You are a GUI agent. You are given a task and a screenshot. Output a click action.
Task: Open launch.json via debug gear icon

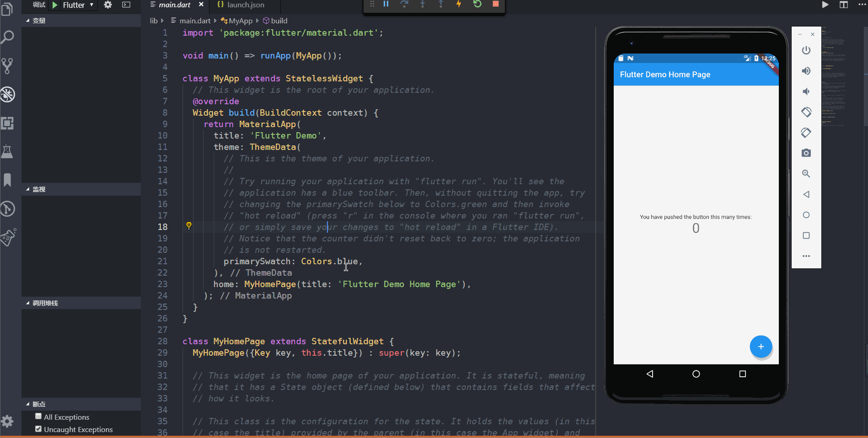click(108, 5)
